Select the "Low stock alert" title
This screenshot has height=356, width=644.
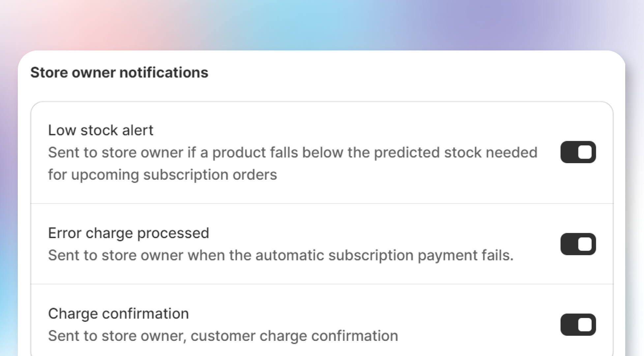101,130
